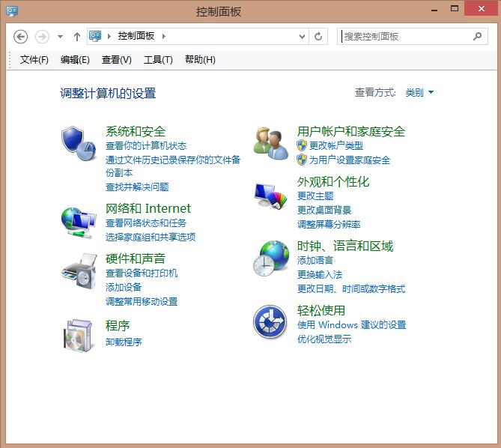Click the User Accounts people icon
Screen dimensions: 501x448
(270, 143)
